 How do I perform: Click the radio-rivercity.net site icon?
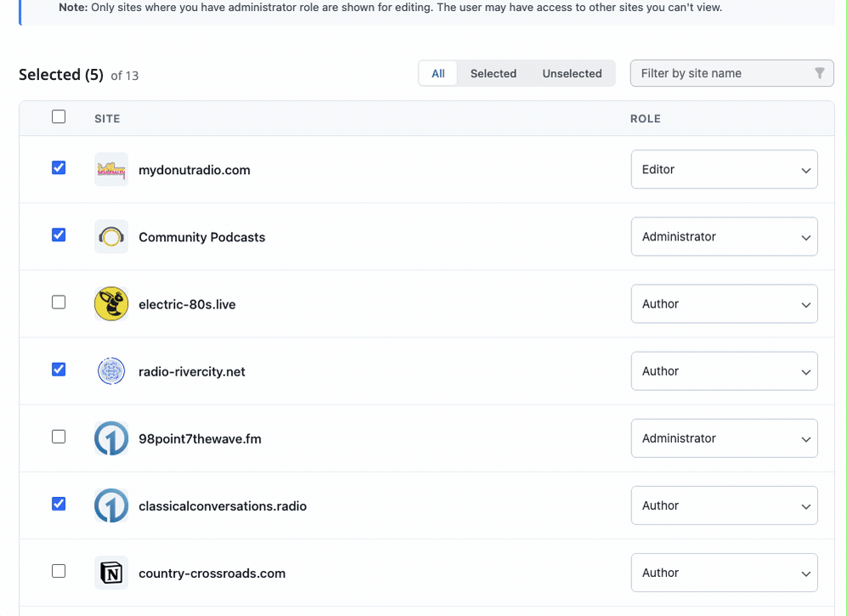[111, 371]
